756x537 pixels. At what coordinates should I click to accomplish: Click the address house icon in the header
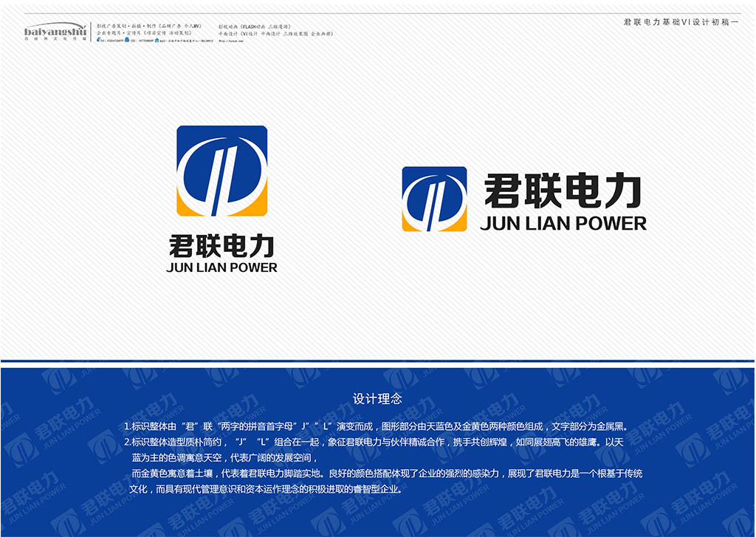pyautogui.click(x=157, y=40)
